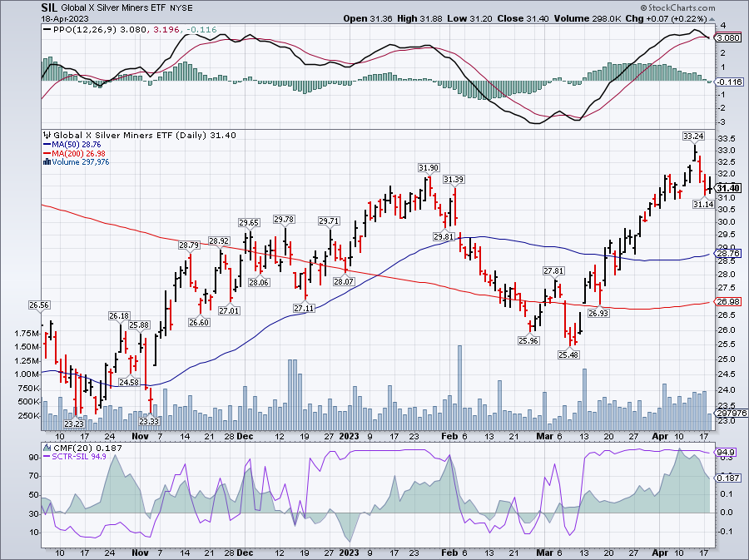Select the Open 31.36 value
This screenshot has width=749, height=560.
point(368,18)
